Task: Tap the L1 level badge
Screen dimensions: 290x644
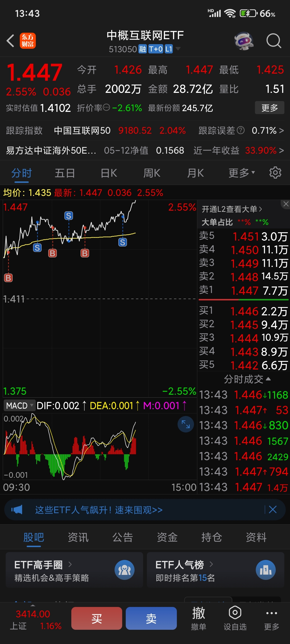Action: click(x=169, y=49)
